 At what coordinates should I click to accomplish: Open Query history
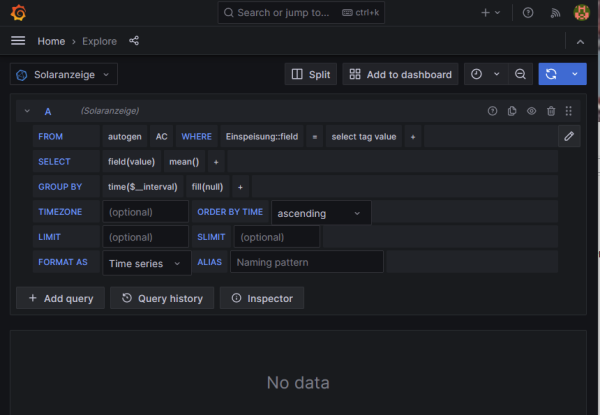pyautogui.click(x=162, y=298)
